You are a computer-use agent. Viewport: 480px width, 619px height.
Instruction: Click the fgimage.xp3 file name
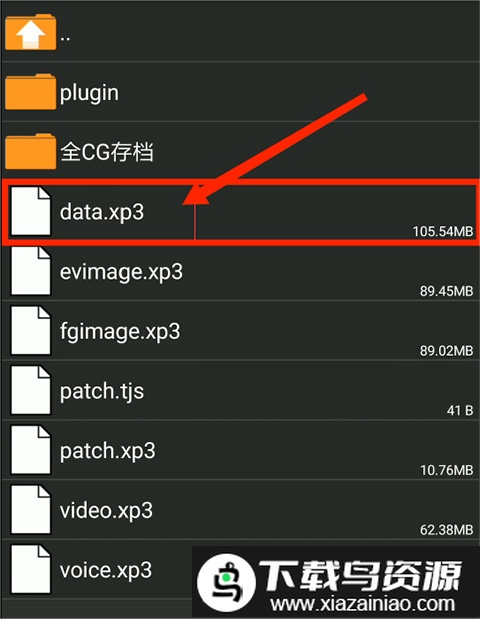[120, 332]
